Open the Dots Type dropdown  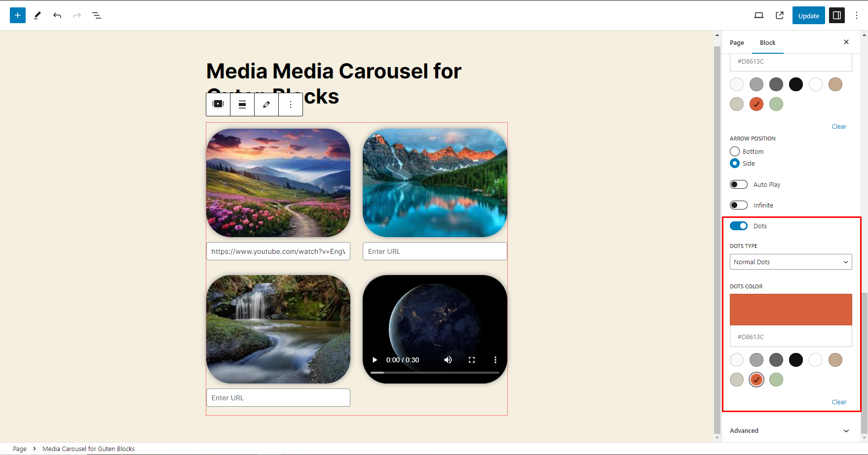791,262
